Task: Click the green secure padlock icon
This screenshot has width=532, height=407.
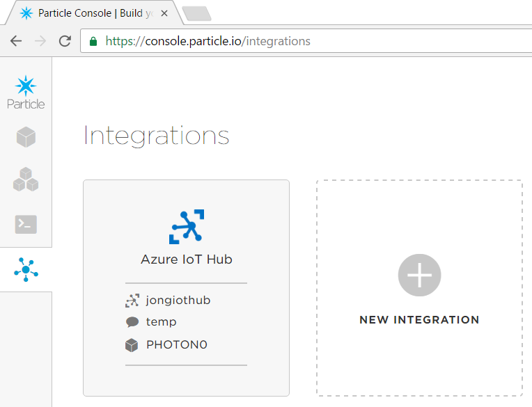Action: point(93,41)
